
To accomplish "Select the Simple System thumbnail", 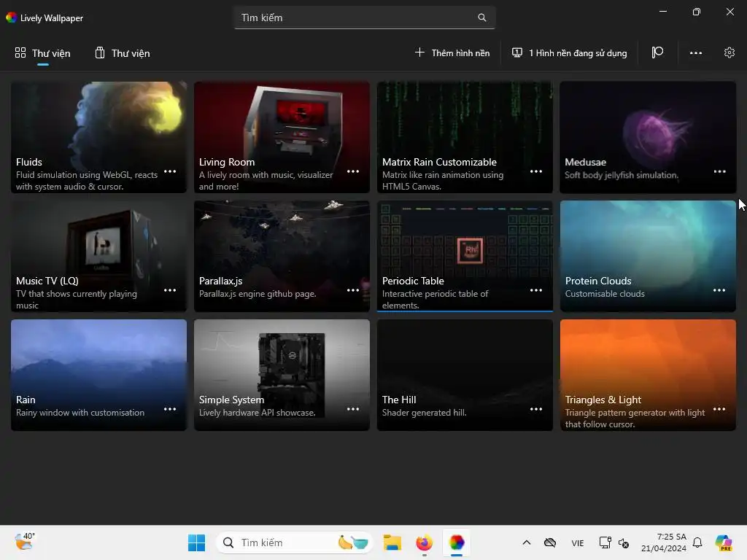I will point(282,375).
